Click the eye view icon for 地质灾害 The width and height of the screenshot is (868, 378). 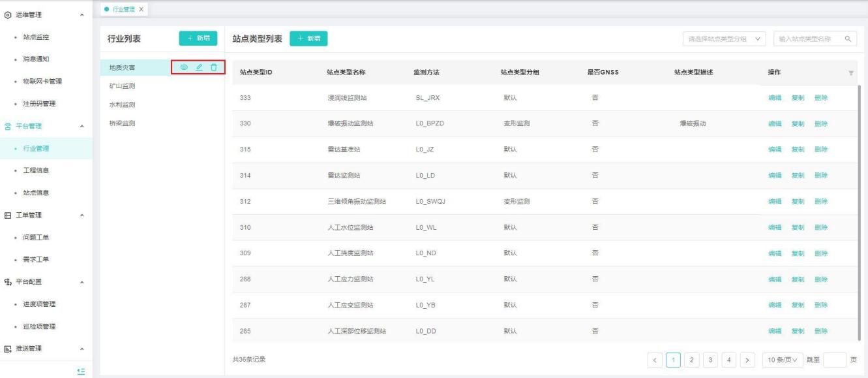(184, 67)
